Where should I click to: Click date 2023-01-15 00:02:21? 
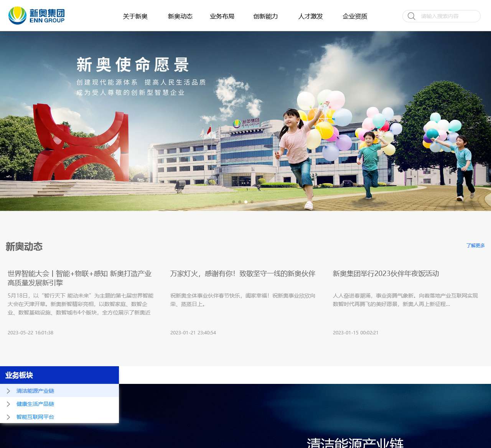(x=356, y=332)
